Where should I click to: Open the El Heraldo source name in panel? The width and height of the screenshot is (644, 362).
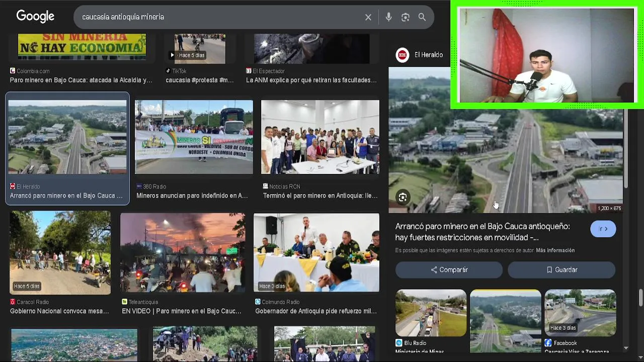tap(429, 55)
